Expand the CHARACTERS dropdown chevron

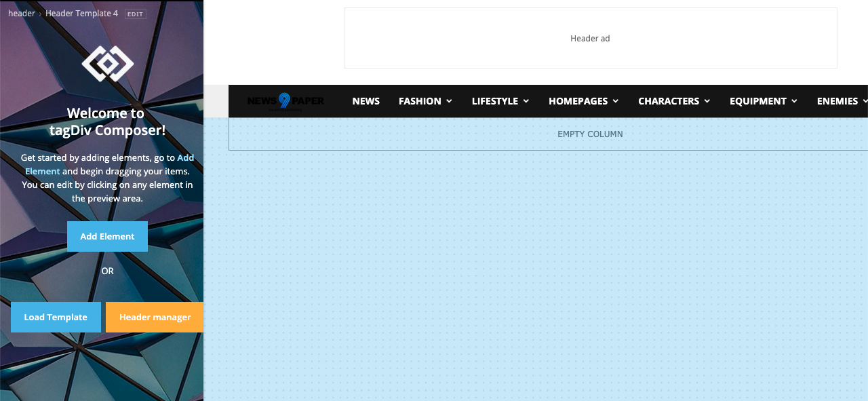707,101
